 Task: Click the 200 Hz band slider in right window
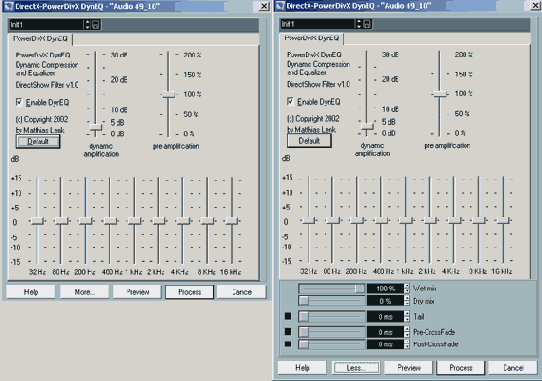[x=357, y=220]
